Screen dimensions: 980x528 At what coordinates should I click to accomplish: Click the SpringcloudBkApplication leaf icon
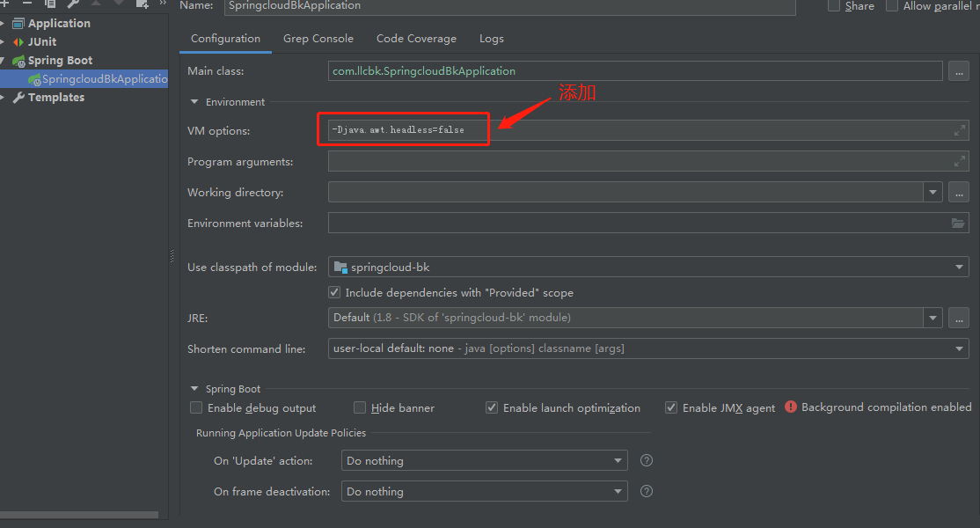[34, 79]
